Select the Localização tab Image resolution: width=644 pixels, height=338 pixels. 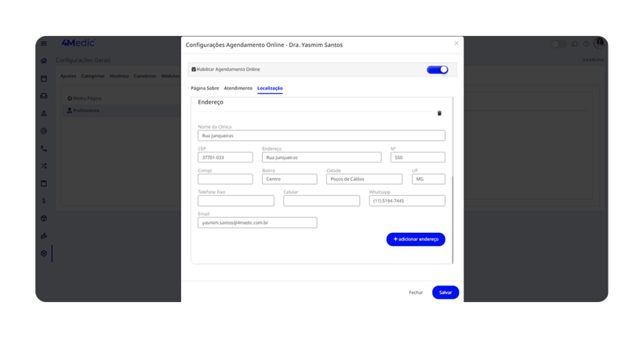[x=270, y=88]
